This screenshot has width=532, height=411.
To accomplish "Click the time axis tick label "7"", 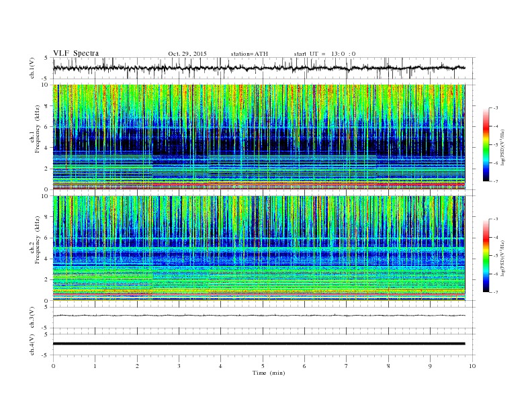I will 347,366.
